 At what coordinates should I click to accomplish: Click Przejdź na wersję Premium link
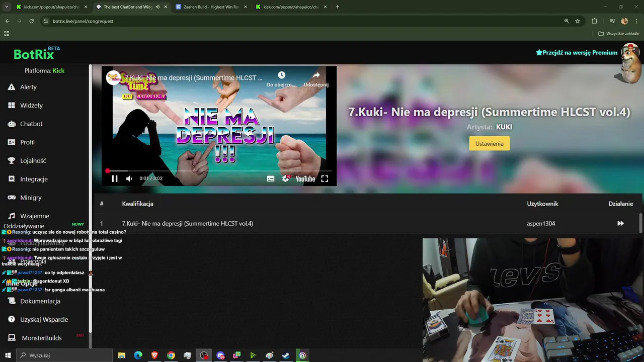(577, 52)
